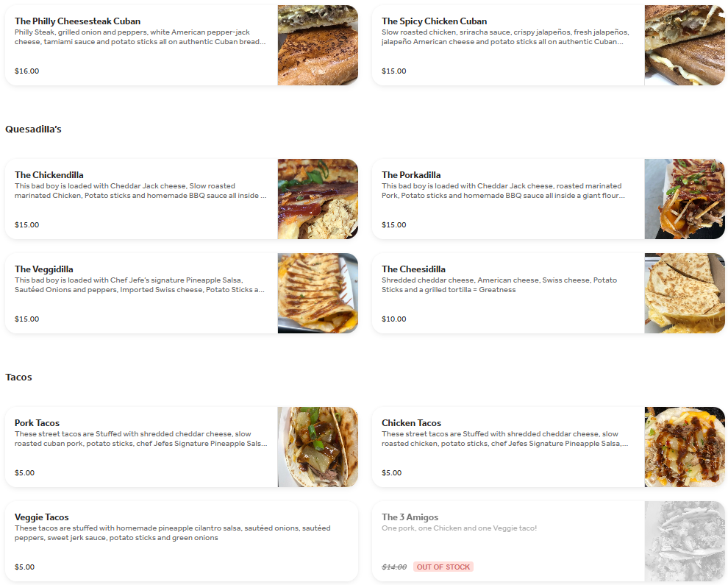Image resolution: width=728 pixels, height=585 pixels.
Task: Select the Veggie Tacos item
Action: click(182, 542)
